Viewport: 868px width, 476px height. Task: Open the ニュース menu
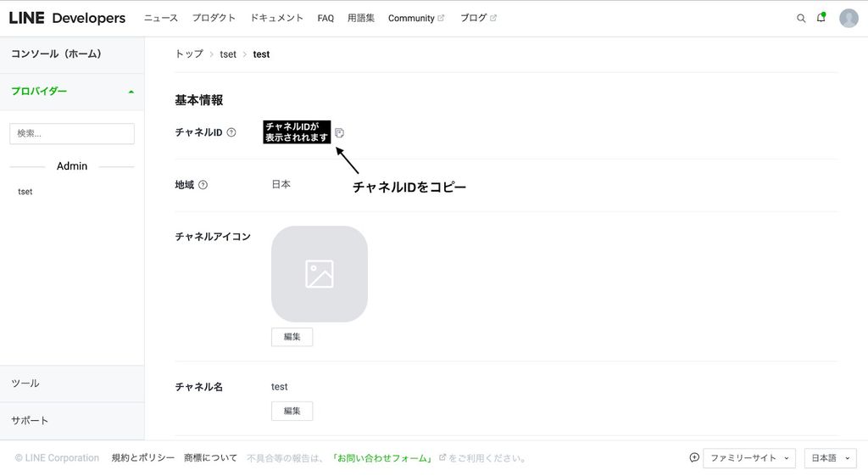tap(161, 18)
